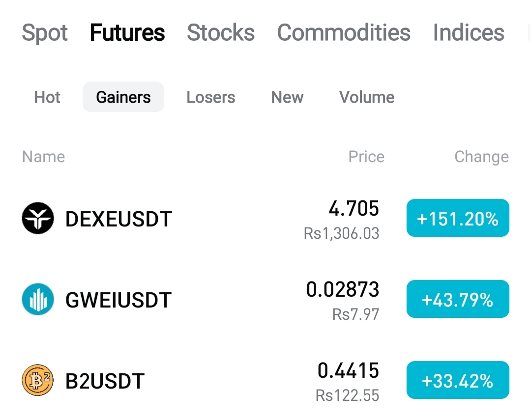This screenshot has width=531, height=420.
Task: Sort by the Volume filter
Action: 367,97
